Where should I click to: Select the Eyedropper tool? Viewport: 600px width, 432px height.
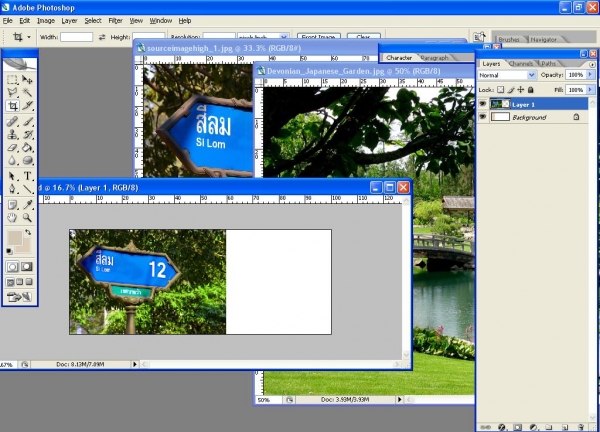pos(27,205)
